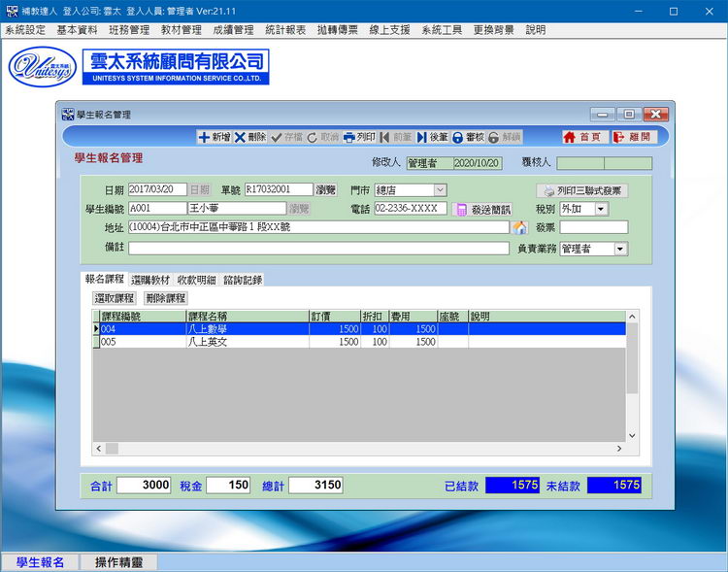Image resolution: width=728 pixels, height=572 pixels.
Task: Click the 已結款 1575 amount box
Action: pyautogui.click(x=513, y=486)
